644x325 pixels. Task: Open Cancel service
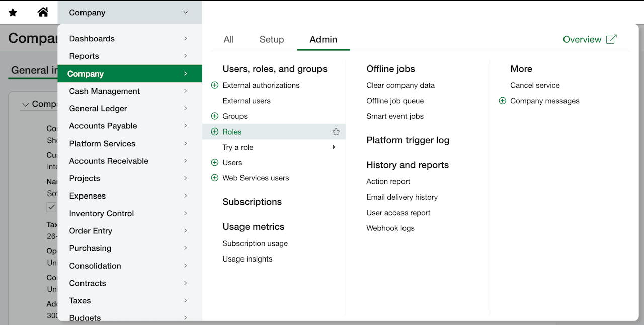click(535, 85)
